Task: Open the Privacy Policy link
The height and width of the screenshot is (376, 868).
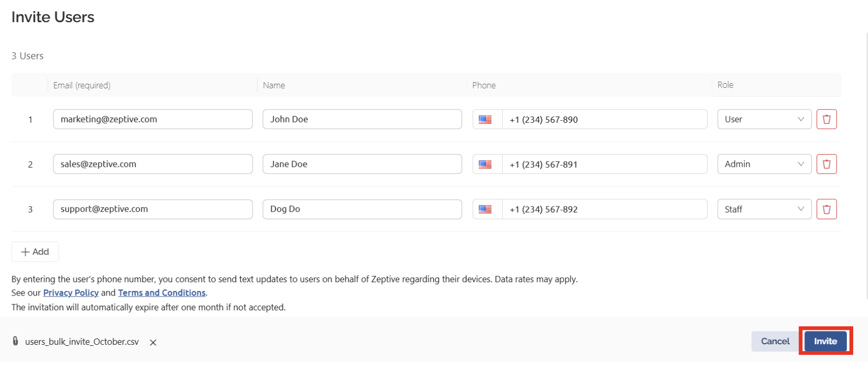Action: [71, 293]
